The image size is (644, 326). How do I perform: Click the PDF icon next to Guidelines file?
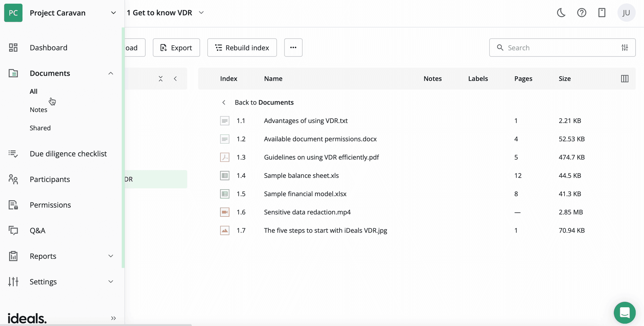tap(225, 157)
